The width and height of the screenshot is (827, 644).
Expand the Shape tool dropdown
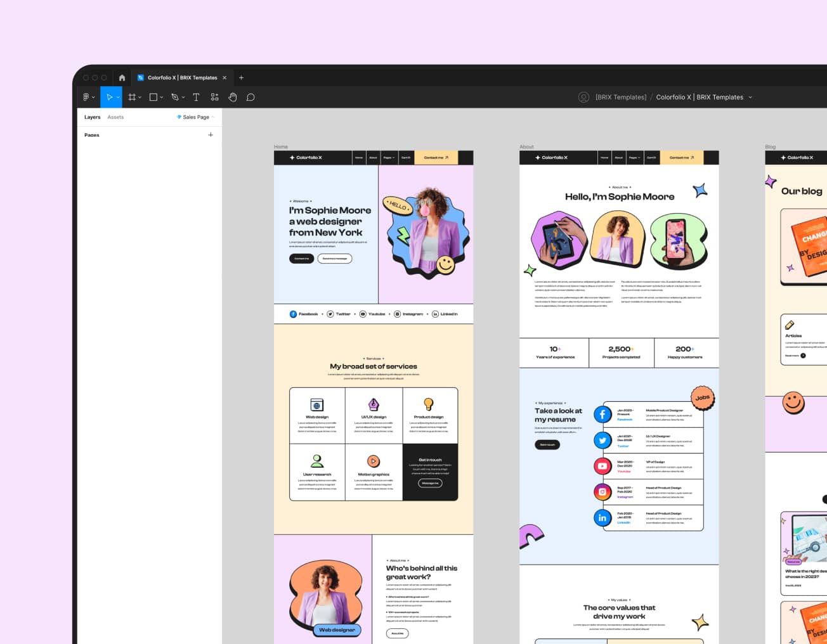click(x=161, y=97)
